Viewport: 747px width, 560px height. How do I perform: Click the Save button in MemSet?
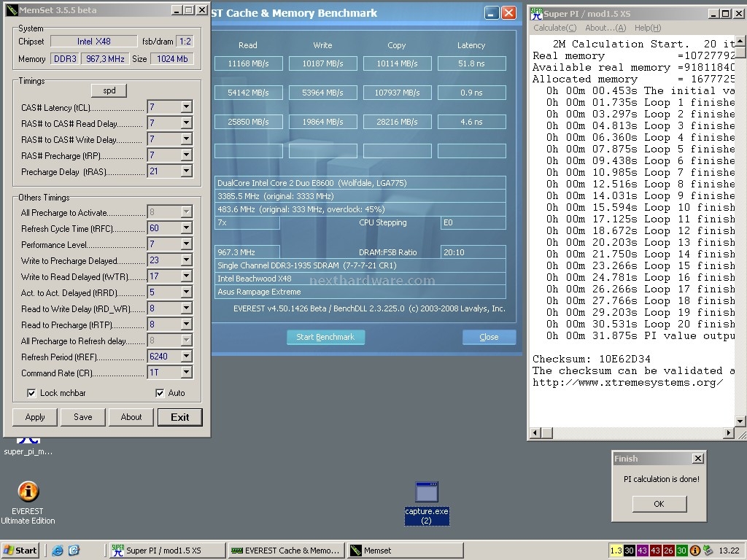pos(83,417)
